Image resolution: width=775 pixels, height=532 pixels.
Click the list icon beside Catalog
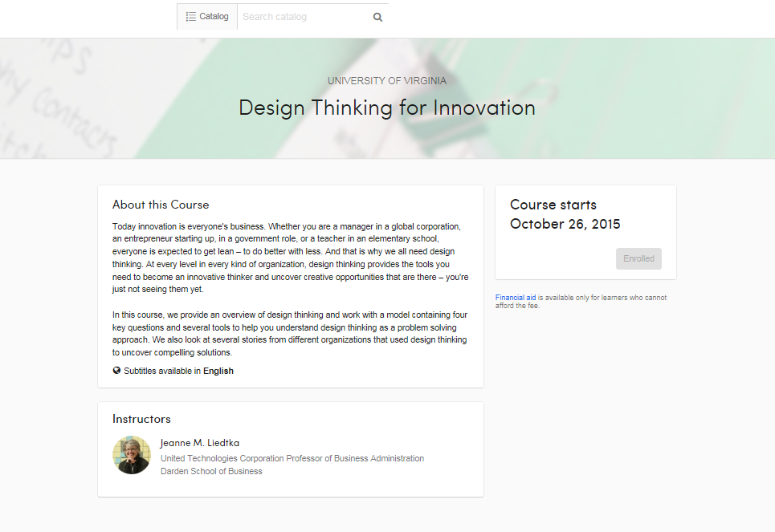tap(191, 17)
